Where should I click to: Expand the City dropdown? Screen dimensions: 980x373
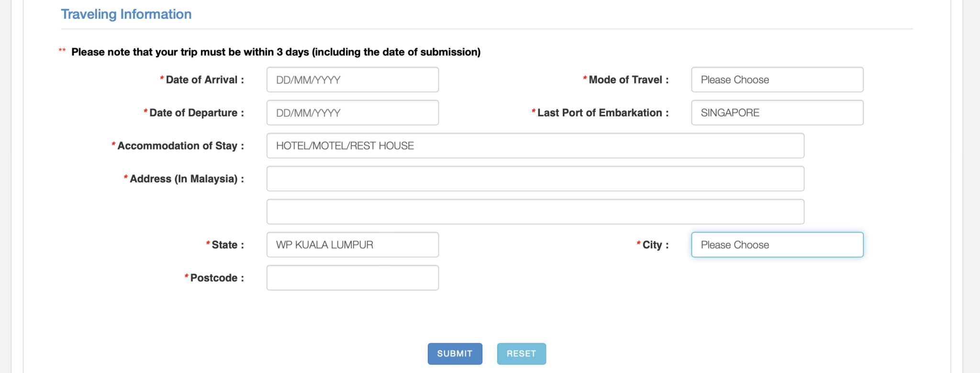tap(777, 245)
